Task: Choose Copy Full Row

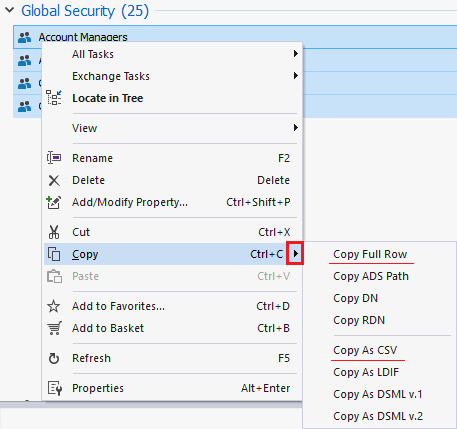Action: [370, 254]
